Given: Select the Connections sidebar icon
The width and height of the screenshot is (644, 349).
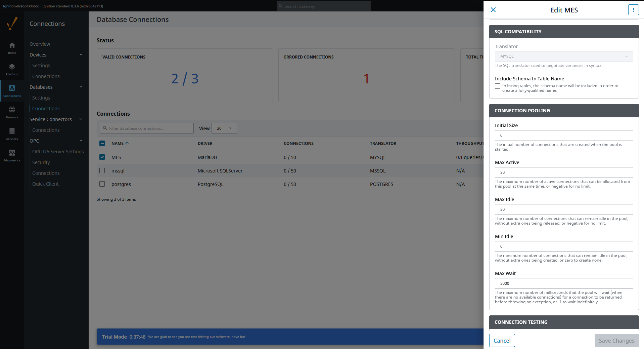Looking at the screenshot, I should tap(12, 91).
